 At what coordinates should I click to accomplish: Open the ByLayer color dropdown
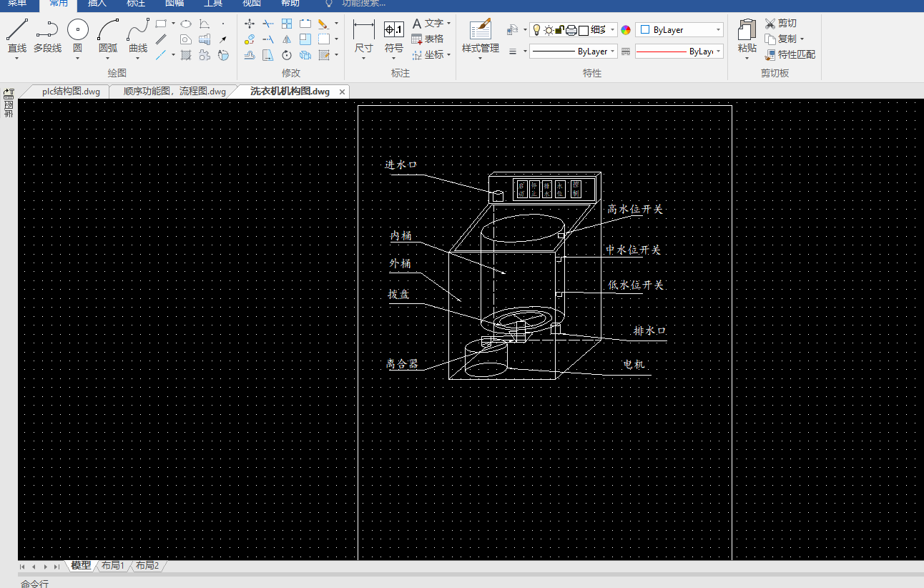pyautogui.click(x=718, y=30)
